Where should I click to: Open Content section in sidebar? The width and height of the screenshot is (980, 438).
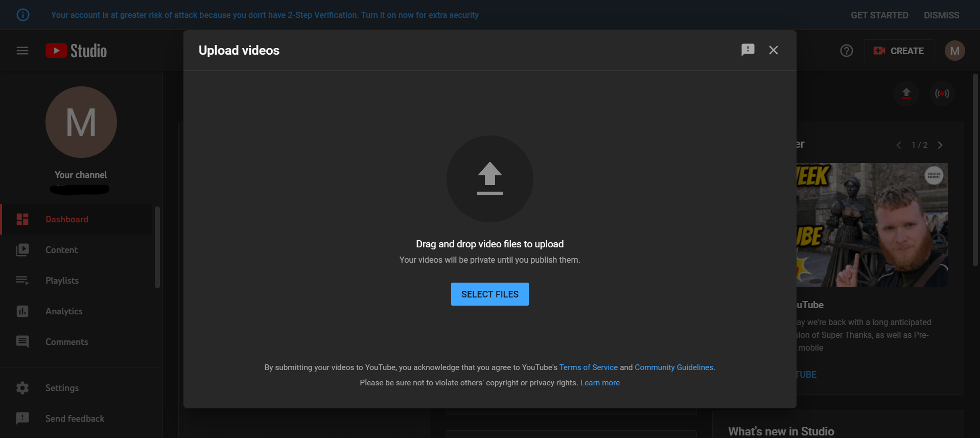77,250
